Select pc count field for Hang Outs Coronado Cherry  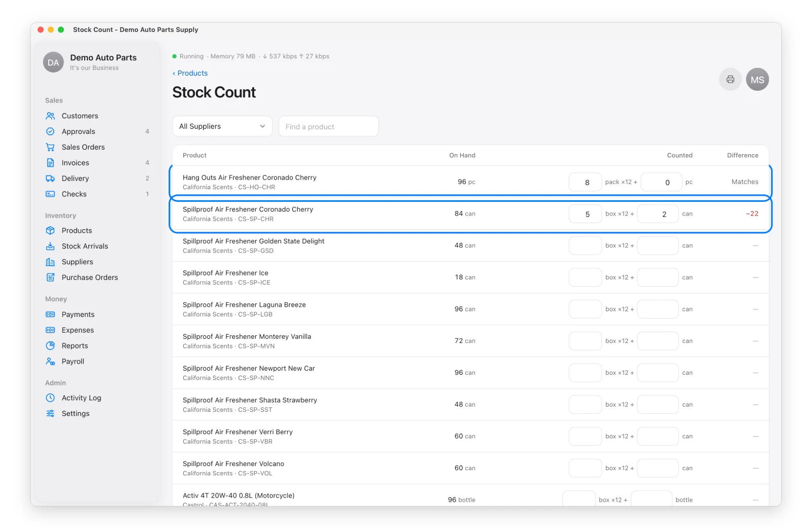pos(661,182)
